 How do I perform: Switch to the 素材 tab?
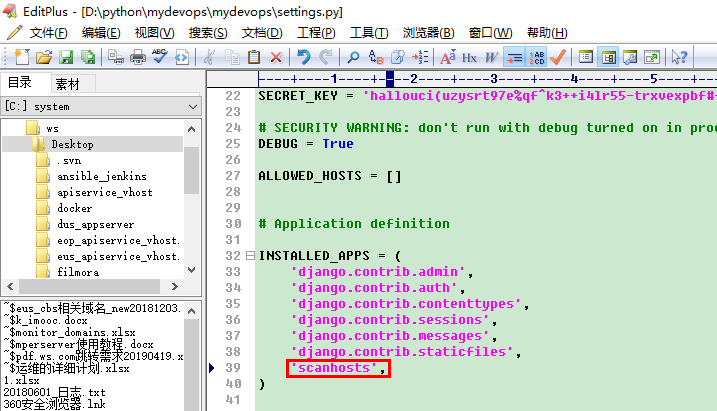click(67, 84)
